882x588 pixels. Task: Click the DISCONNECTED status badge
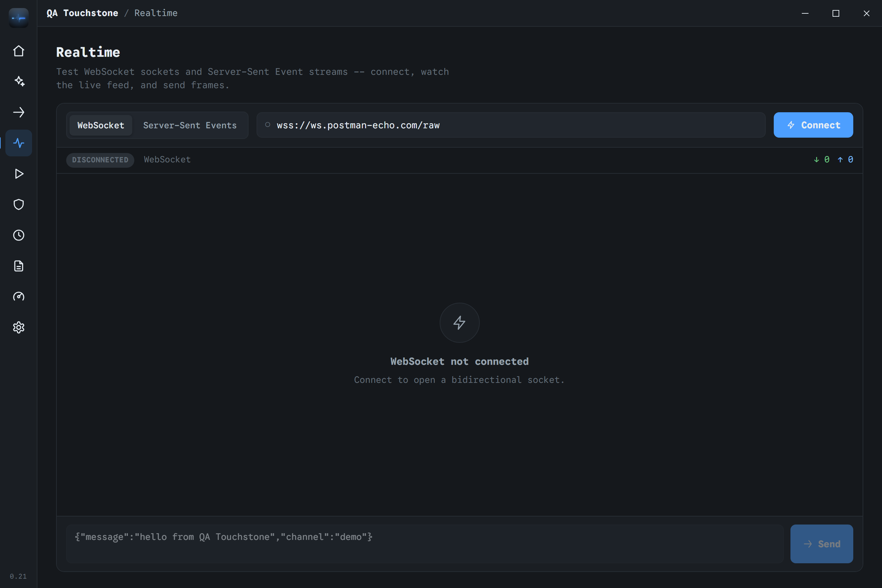click(x=100, y=160)
